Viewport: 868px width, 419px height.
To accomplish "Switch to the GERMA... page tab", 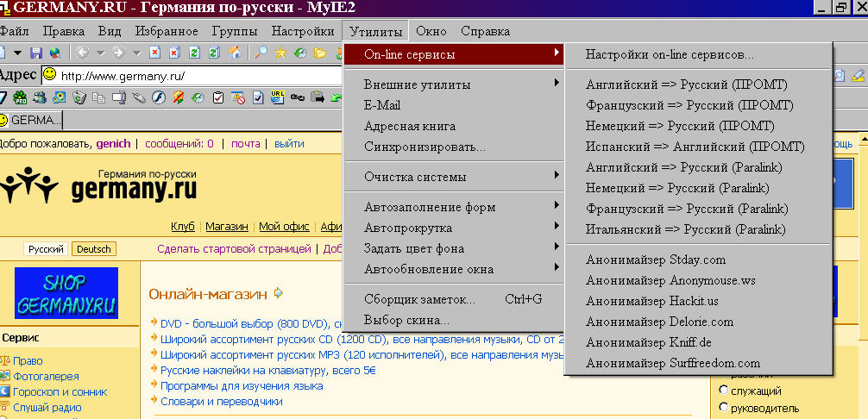I will [31, 120].
